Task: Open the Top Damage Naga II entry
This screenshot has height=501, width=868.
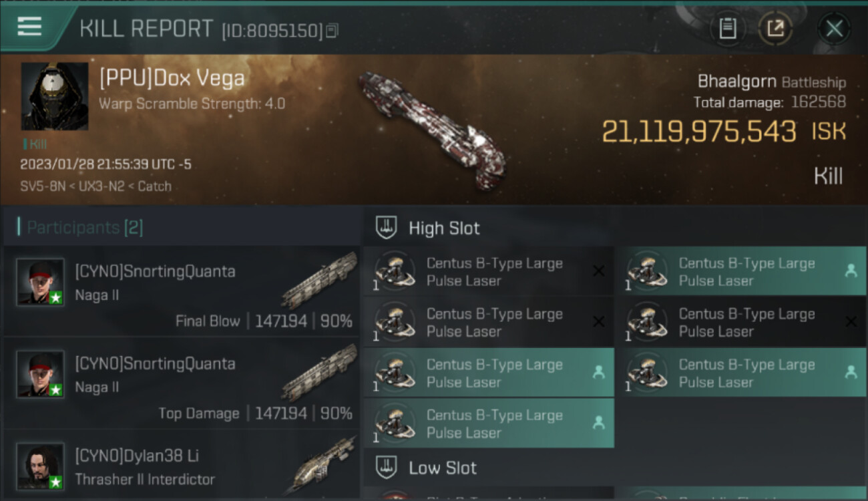Action: pos(182,383)
